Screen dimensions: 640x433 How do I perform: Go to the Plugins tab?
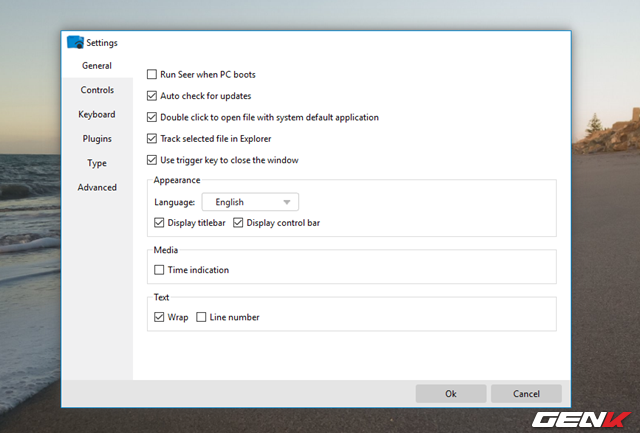pos(97,139)
